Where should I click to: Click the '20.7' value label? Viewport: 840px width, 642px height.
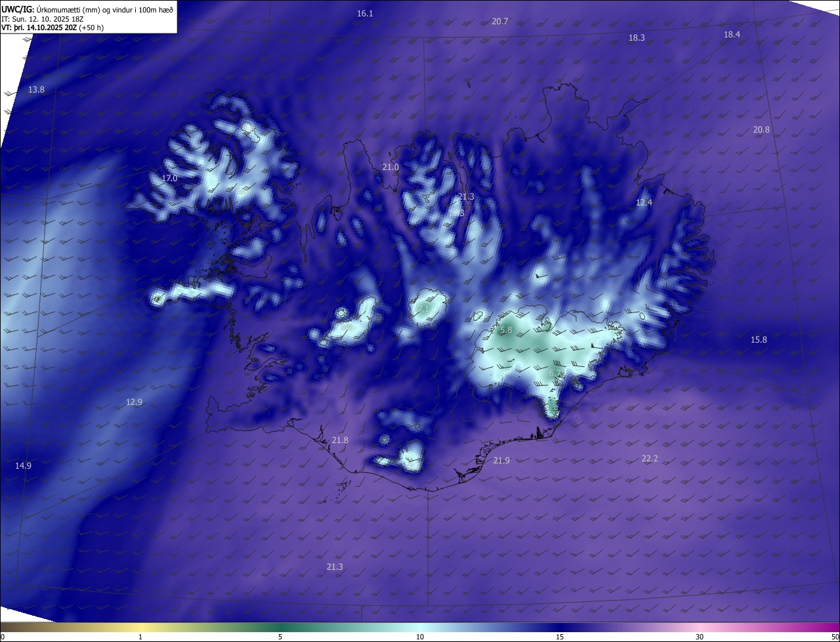click(x=500, y=22)
